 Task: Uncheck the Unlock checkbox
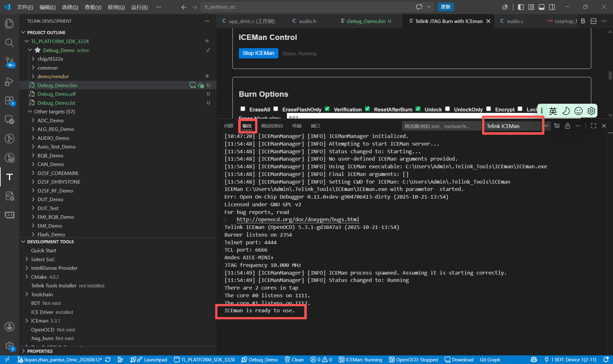[x=418, y=109]
